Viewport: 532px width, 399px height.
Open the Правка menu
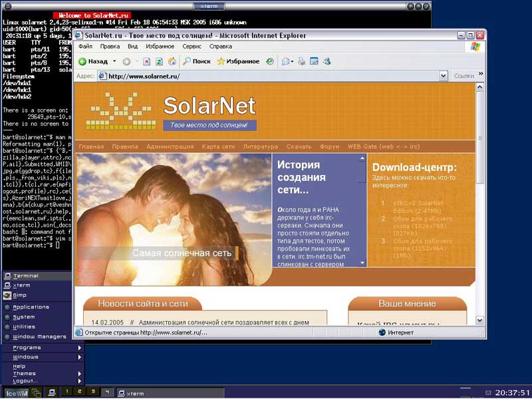(110, 47)
